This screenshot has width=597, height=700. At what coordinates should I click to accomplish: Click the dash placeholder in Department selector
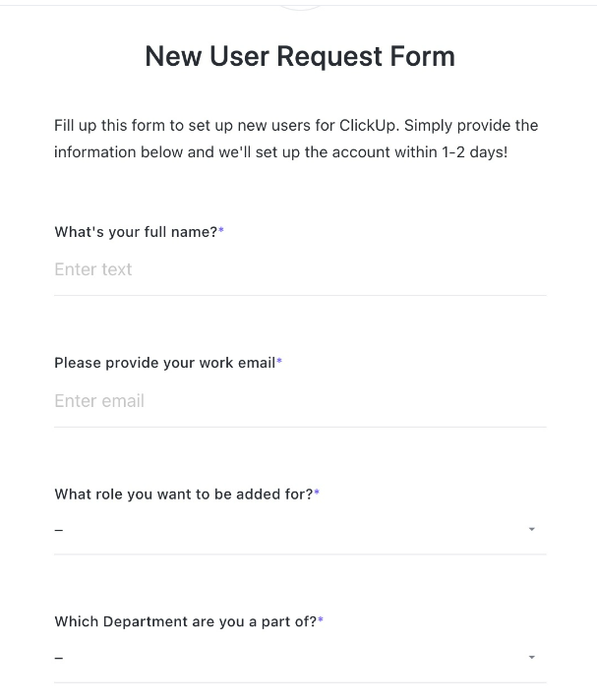tap(58, 658)
